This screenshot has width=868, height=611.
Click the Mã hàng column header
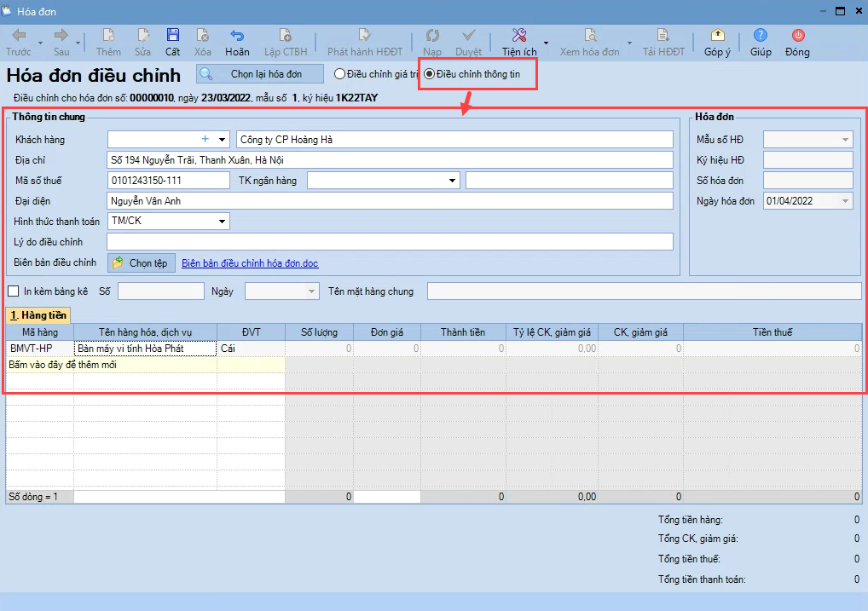pyautogui.click(x=40, y=332)
